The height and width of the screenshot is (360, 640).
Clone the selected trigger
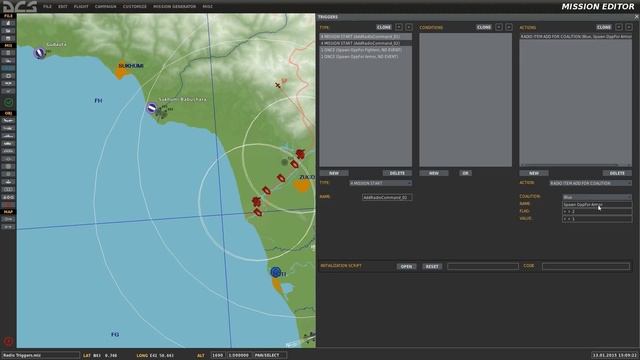(x=384, y=27)
